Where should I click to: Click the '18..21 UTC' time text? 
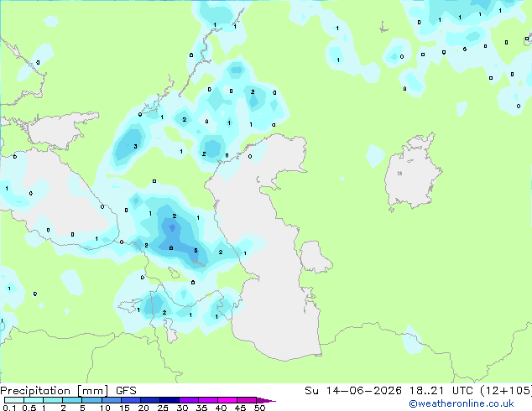[441, 391]
